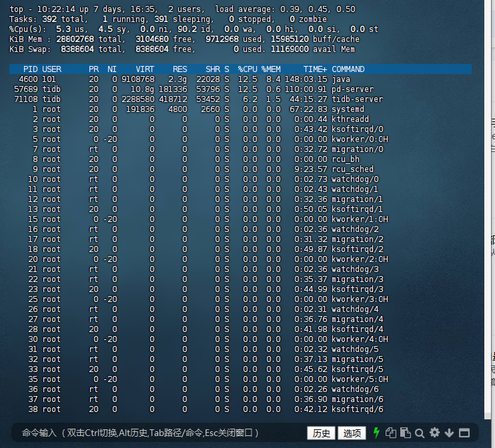Screen dimensions: 495x448
Task: Click the %CPU column header
Action: [x=247, y=69]
